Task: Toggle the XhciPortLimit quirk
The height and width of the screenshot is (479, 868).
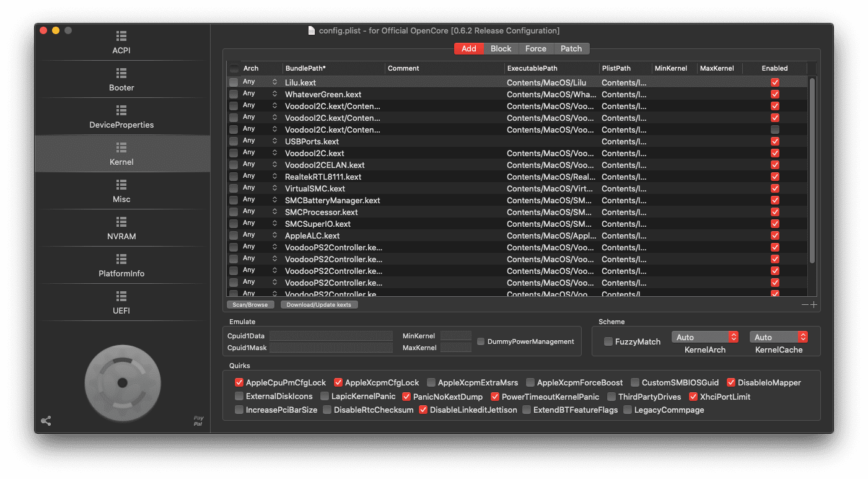Action: coord(694,396)
